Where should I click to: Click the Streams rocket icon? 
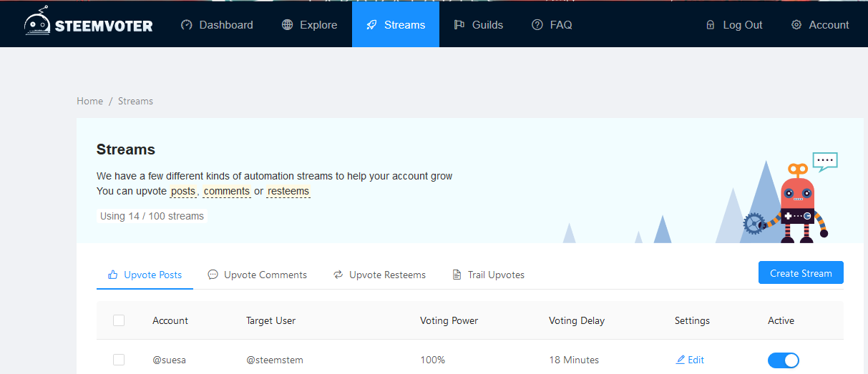(x=371, y=25)
